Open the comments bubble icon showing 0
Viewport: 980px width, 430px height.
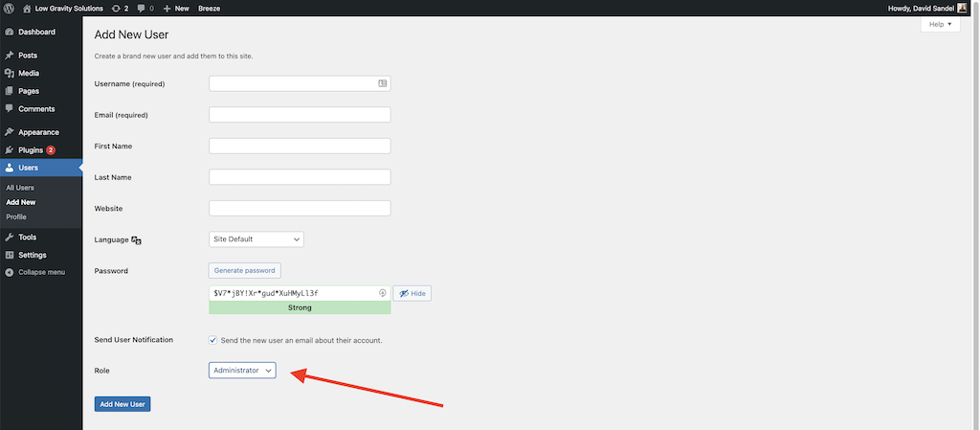[x=142, y=9]
